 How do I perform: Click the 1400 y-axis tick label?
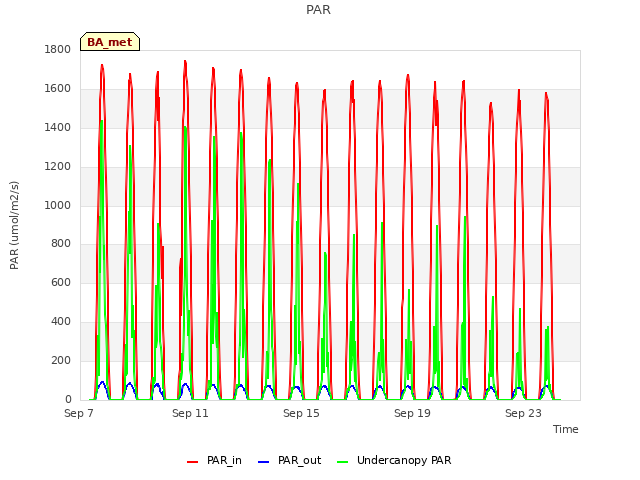(x=58, y=128)
